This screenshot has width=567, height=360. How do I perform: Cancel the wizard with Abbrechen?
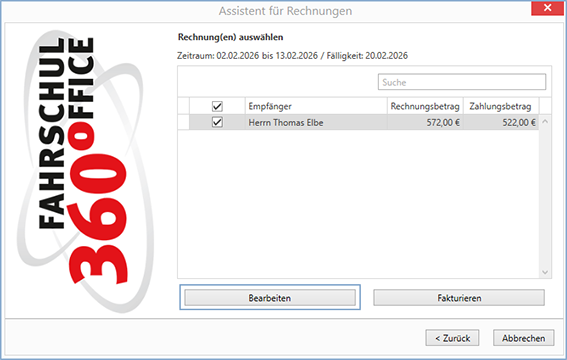tap(523, 338)
